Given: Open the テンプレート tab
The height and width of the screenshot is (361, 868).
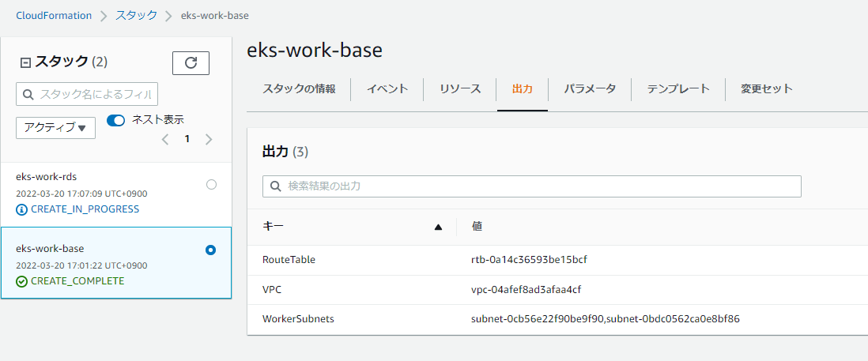Looking at the screenshot, I should point(678,89).
